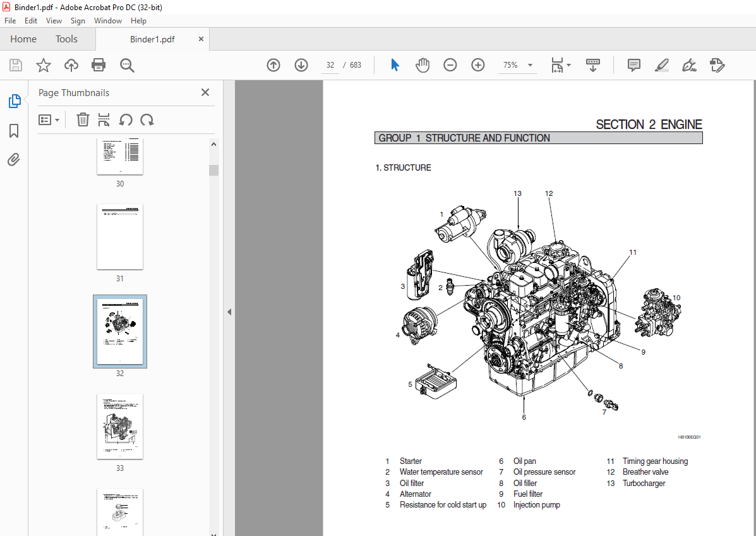This screenshot has width=756, height=536.
Task: Select the arrow selection tool
Action: click(x=394, y=64)
